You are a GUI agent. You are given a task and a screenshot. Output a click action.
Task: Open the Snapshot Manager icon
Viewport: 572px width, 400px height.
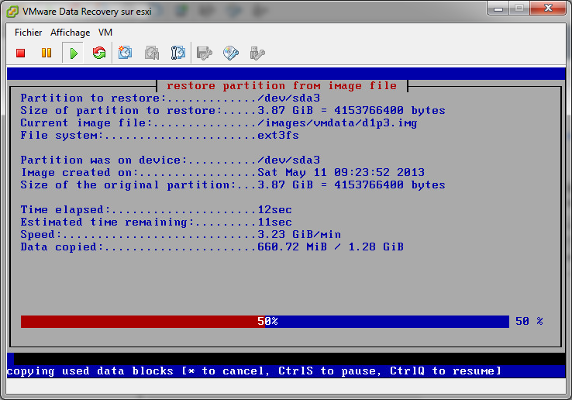pos(178,53)
